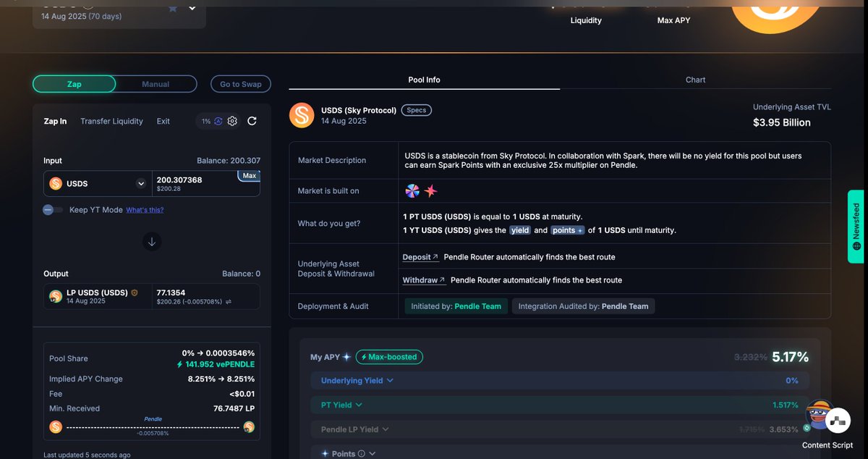Click the 'Implied APY Change' row label
868x459 pixels.
86,379
